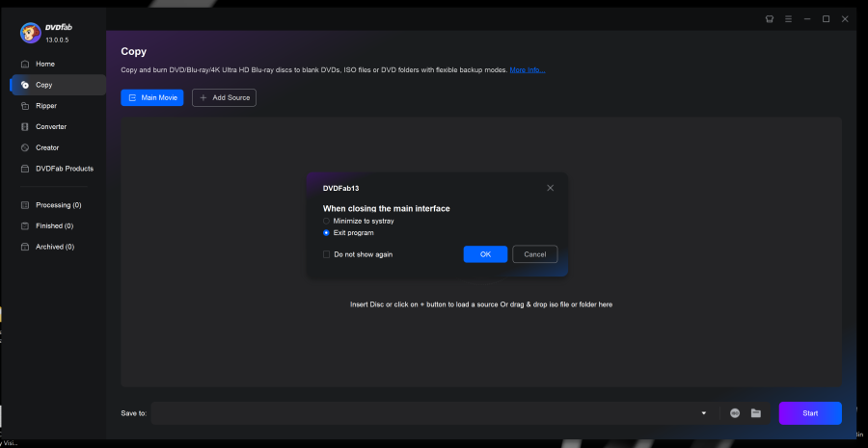Click the purple Start button
This screenshot has width=868, height=448.
coord(810,413)
